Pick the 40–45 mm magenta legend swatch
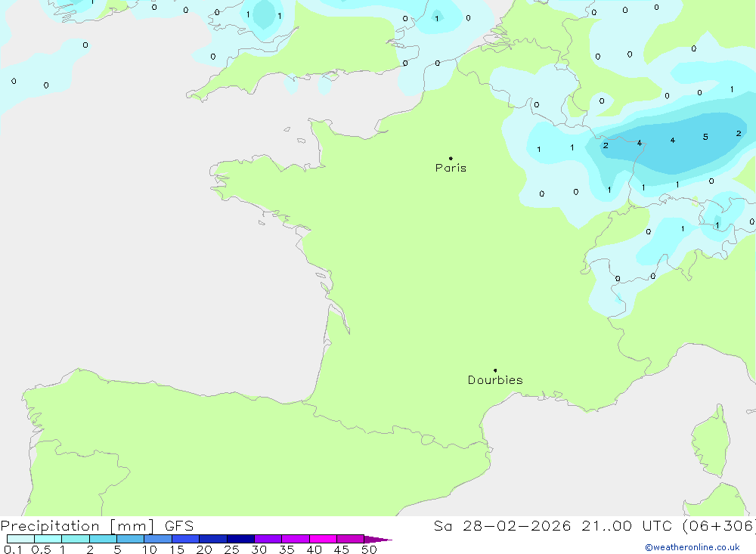The width and height of the screenshot is (756, 554). 323,539
